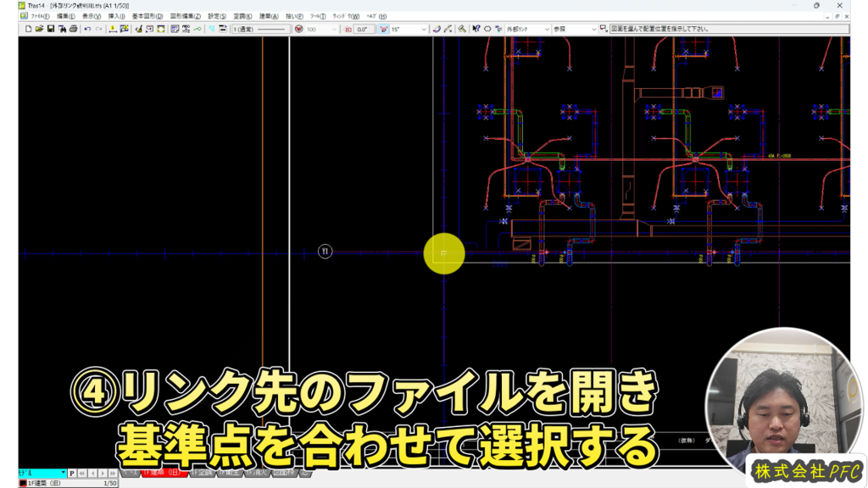The width and height of the screenshot is (868, 488).
Task: Click the Save floppy disk icon
Action: click(51, 29)
